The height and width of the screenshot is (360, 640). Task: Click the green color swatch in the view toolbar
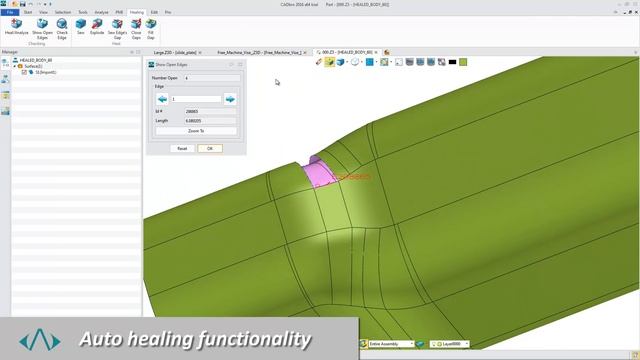463,62
